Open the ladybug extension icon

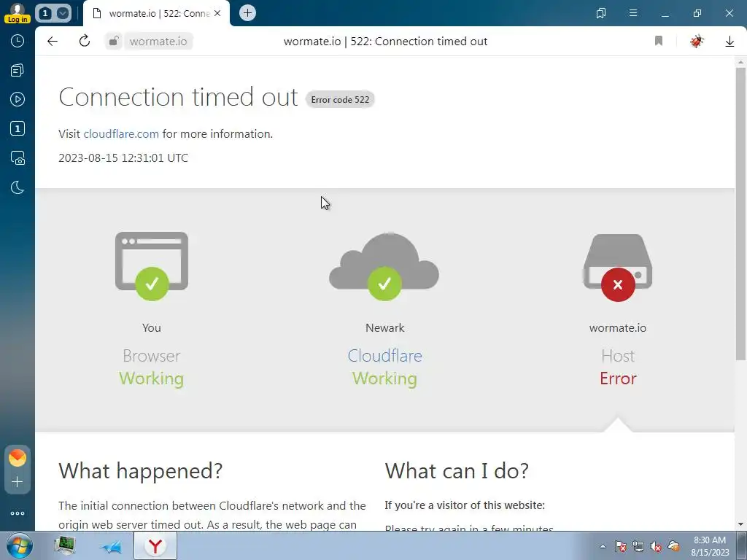[697, 41]
